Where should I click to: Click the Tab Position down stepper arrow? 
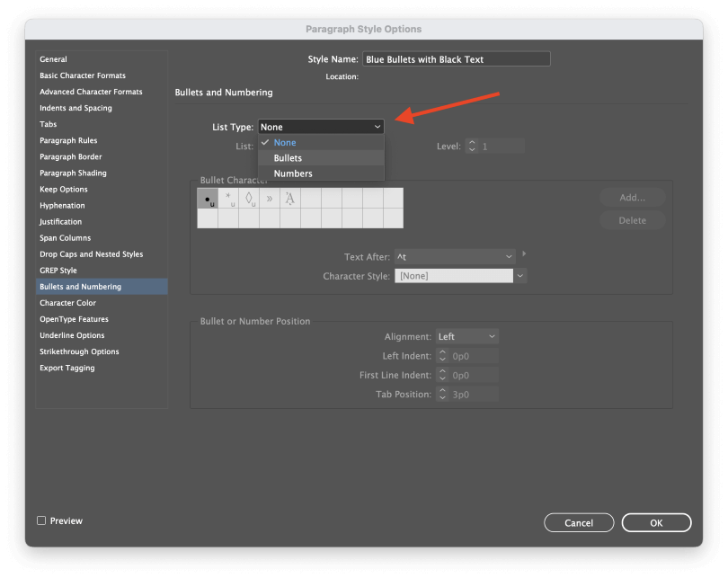(441, 397)
